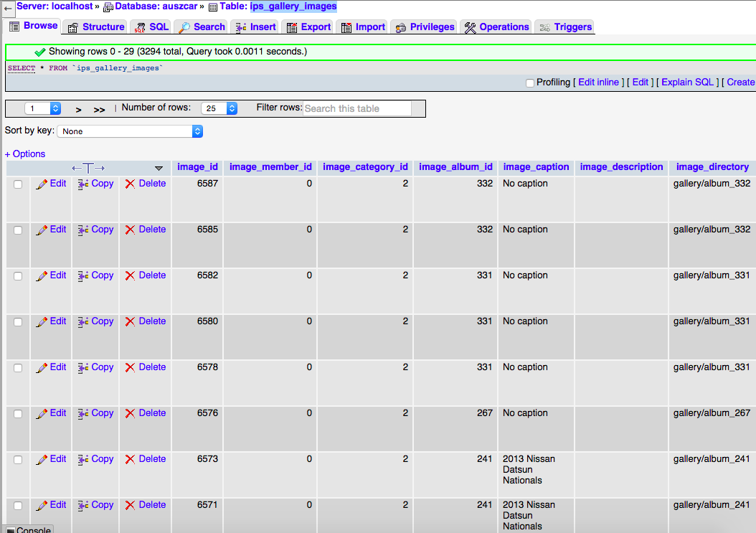Click the red Delete icon for row 6573
Screen dimensions: 756x533
130,459
